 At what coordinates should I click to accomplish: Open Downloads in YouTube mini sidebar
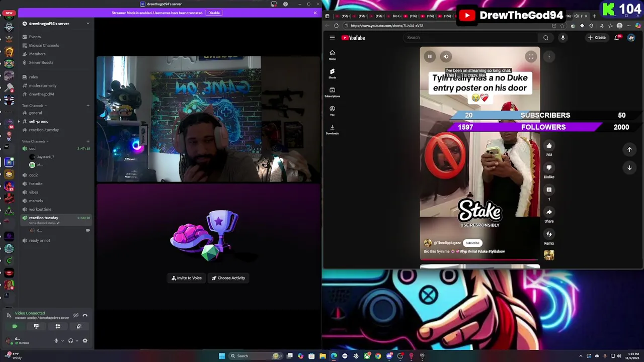(332, 129)
